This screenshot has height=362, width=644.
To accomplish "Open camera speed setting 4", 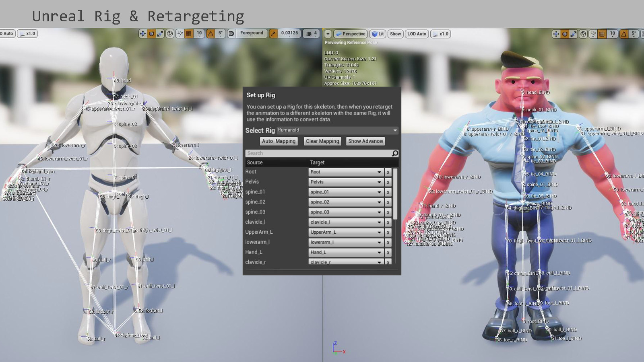I will pyautogui.click(x=311, y=34).
